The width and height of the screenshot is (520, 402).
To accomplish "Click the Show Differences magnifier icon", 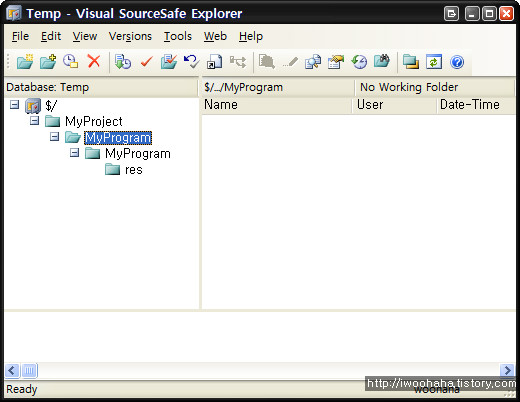I will (313, 62).
